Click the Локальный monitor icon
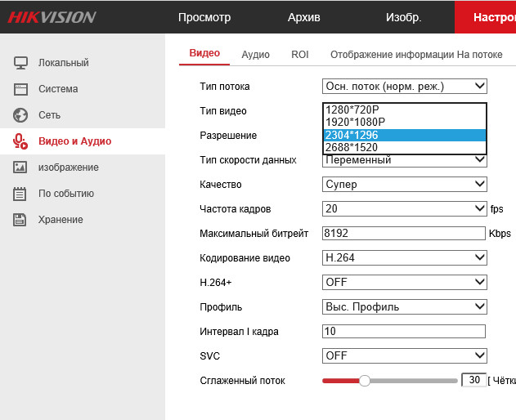Screen dimensions: 516x420 (x=21, y=63)
